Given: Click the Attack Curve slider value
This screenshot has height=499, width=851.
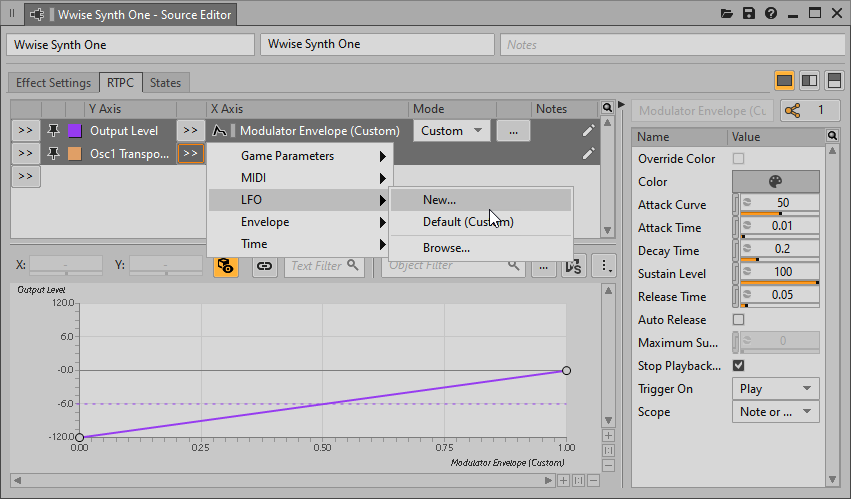Looking at the screenshot, I should (x=780, y=203).
